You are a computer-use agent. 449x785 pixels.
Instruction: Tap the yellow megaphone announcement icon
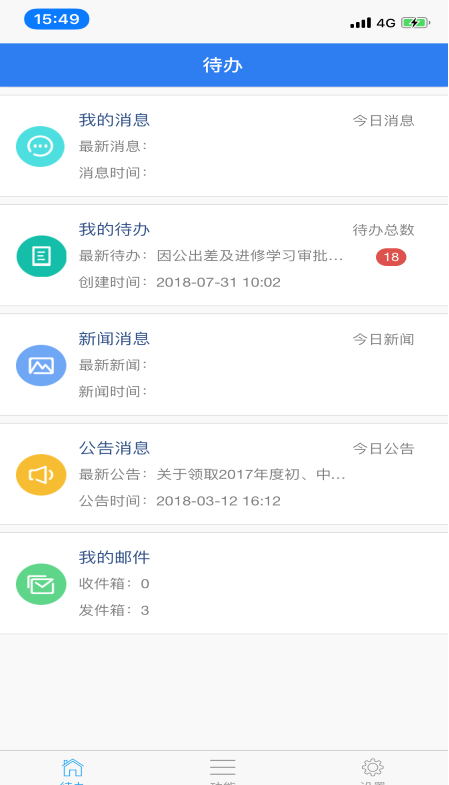(41, 475)
